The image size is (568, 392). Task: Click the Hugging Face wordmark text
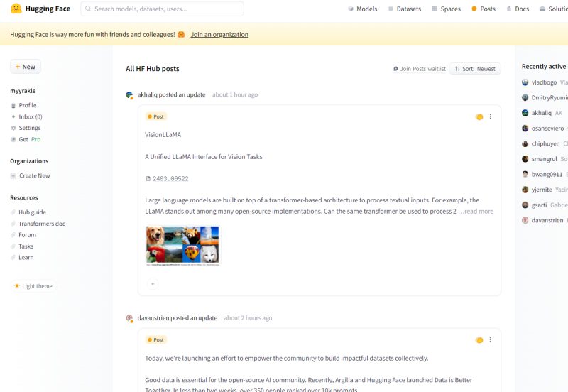click(x=48, y=9)
